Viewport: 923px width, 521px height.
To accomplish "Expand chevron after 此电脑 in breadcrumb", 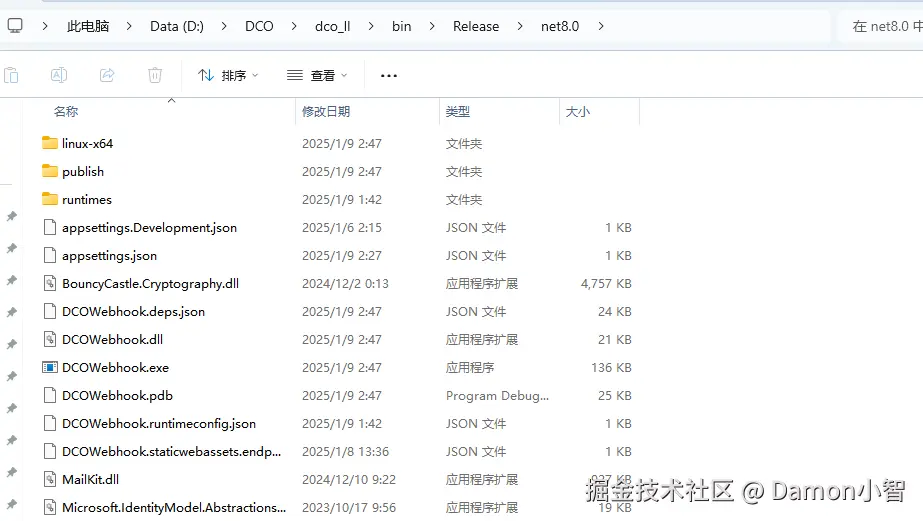I will coord(129,26).
